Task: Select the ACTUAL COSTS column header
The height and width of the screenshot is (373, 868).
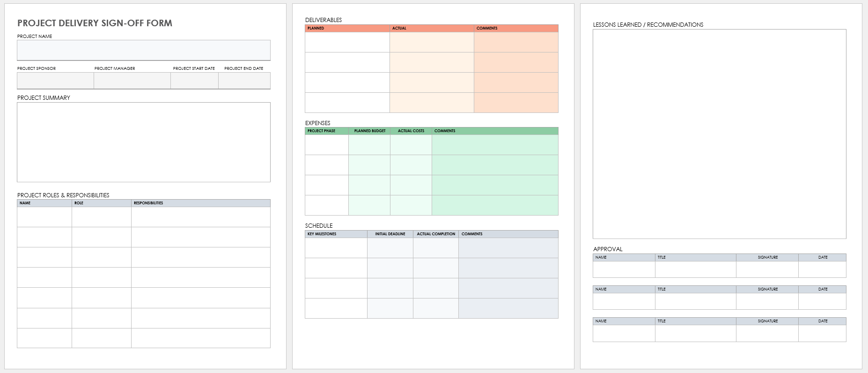Action: click(x=411, y=131)
